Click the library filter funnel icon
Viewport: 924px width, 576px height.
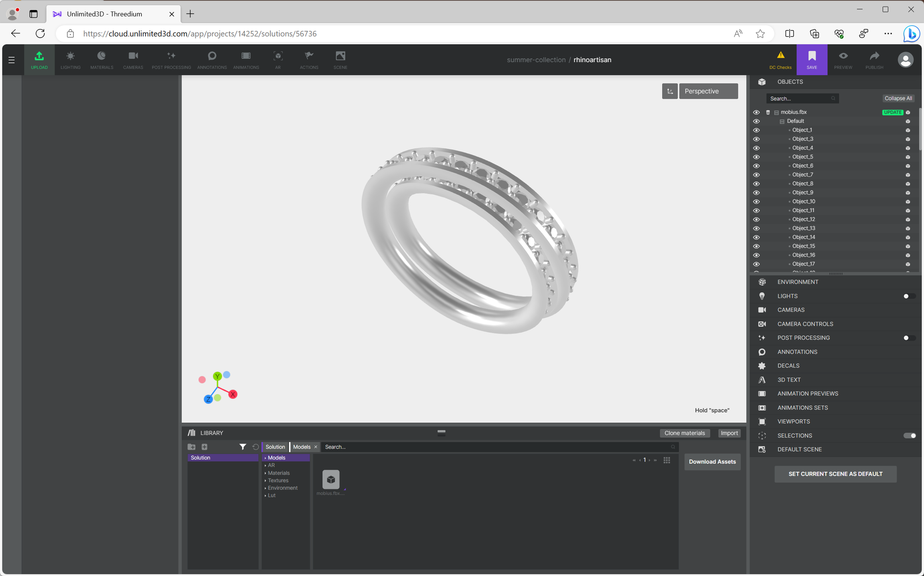click(243, 447)
